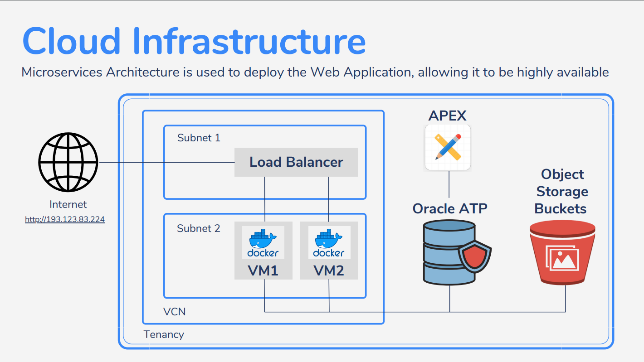Open the http://193.123.83.224 link
Viewport: 644px width, 362px height.
tap(65, 220)
